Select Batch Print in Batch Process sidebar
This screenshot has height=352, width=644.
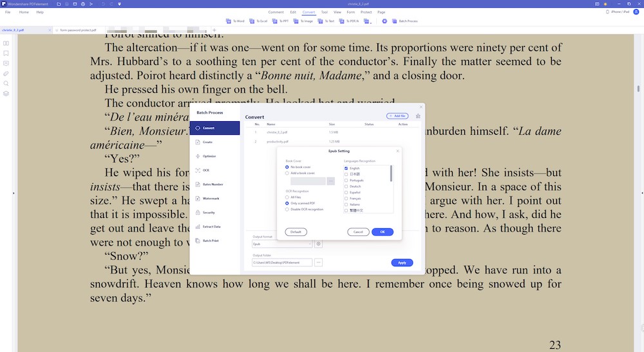(x=215, y=240)
